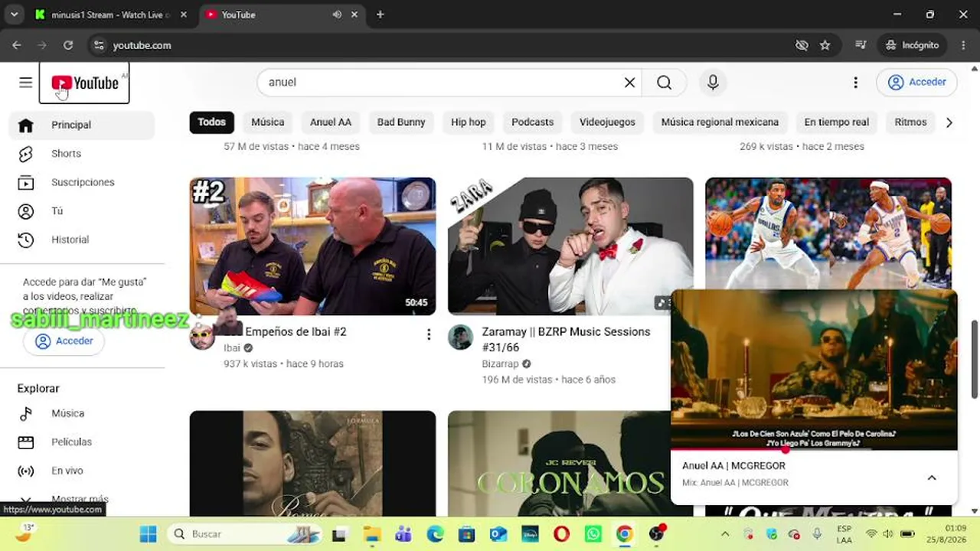Open the Chrome tab search dropdown
The height and width of the screenshot is (551, 980).
coord(14,15)
